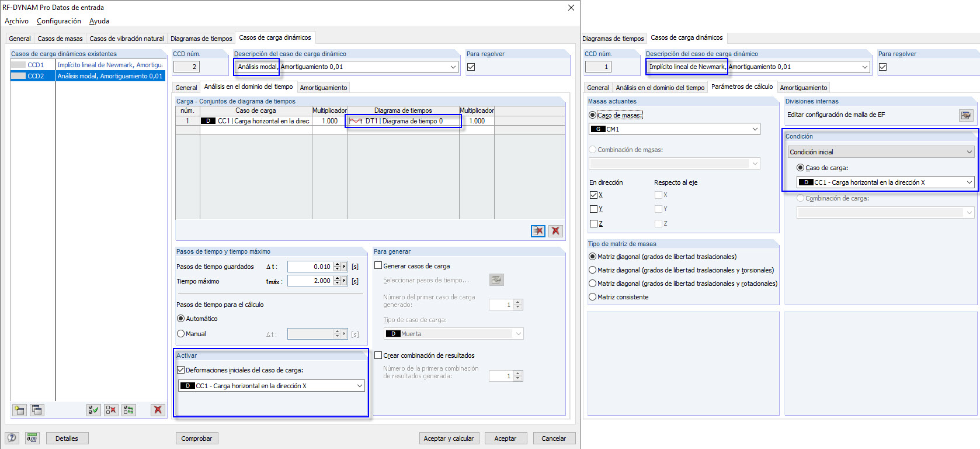Expand initial deformations load case dropdown
This screenshot has height=449, width=980.
click(360, 386)
